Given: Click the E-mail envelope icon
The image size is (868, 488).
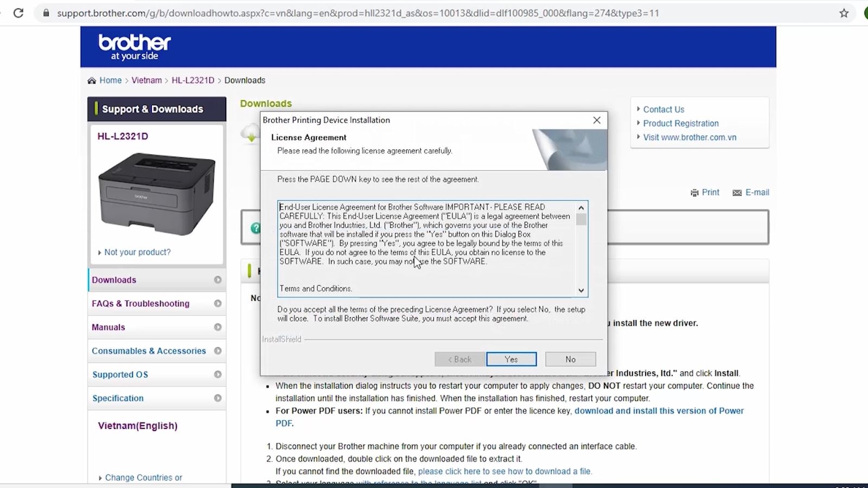Looking at the screenshot, I should click(x=737, y=192).
